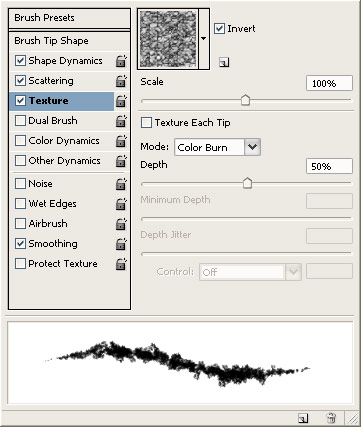The image size is (361, 427).
Task: Click the Minimum Depth value field
Action: (x=329, y=201)
